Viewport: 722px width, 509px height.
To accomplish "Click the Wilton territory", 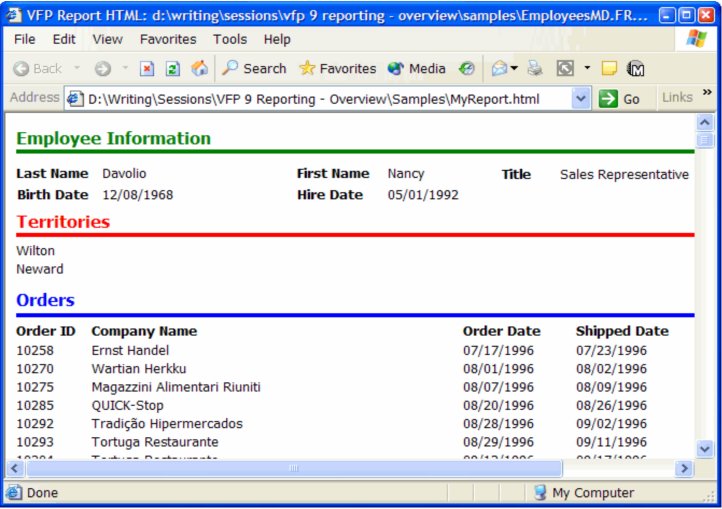I will 35,251.
